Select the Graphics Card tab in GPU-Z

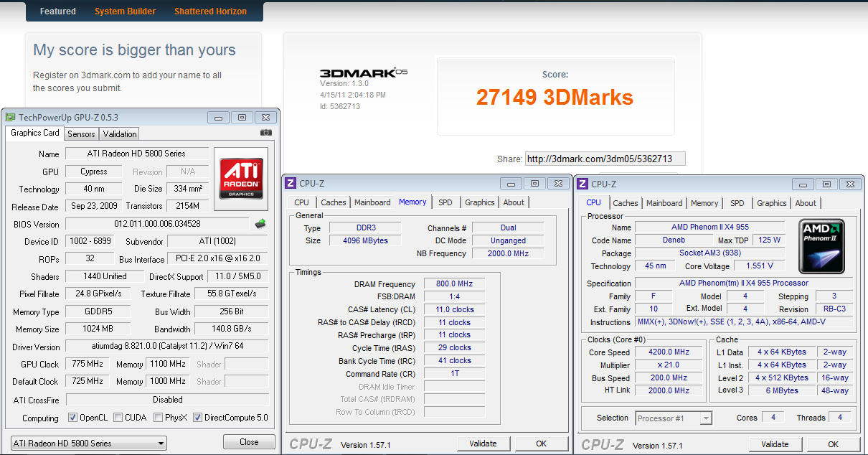(x=35, y=133)
